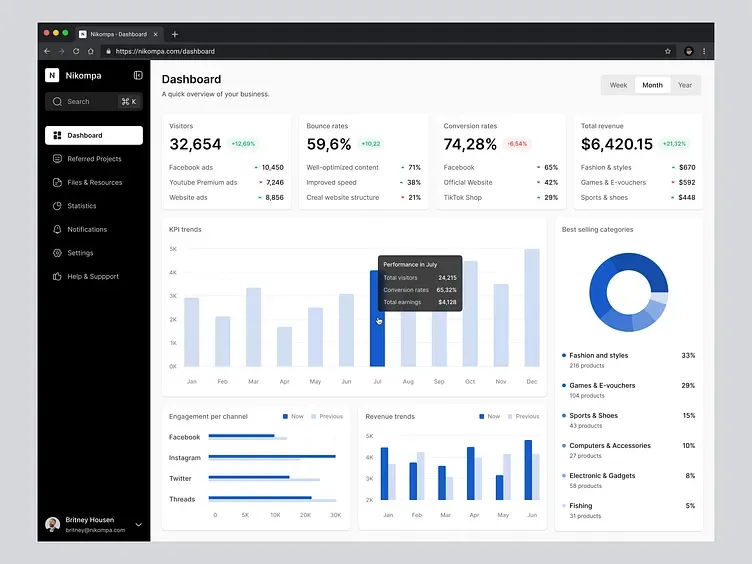The width and height of the screenshot is (752, 564).
Task: Open the Dashboard menu item
Action: coord(94,135)
